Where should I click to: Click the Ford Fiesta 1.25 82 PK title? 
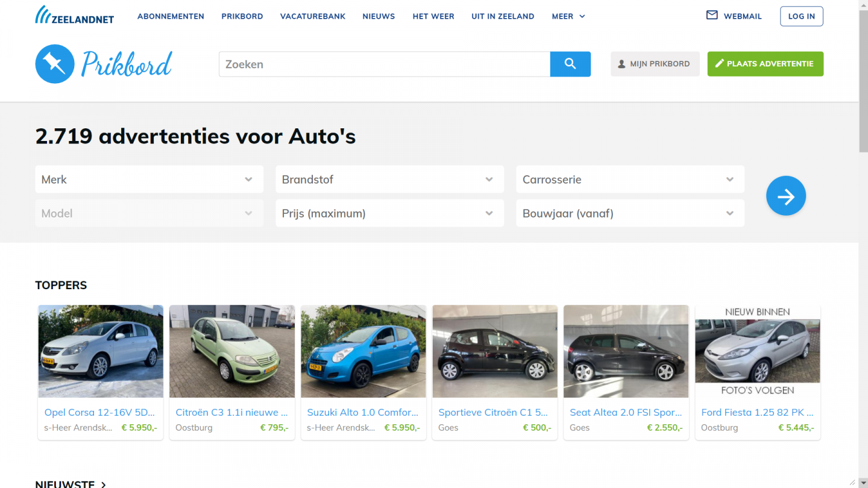coord(758,413)
